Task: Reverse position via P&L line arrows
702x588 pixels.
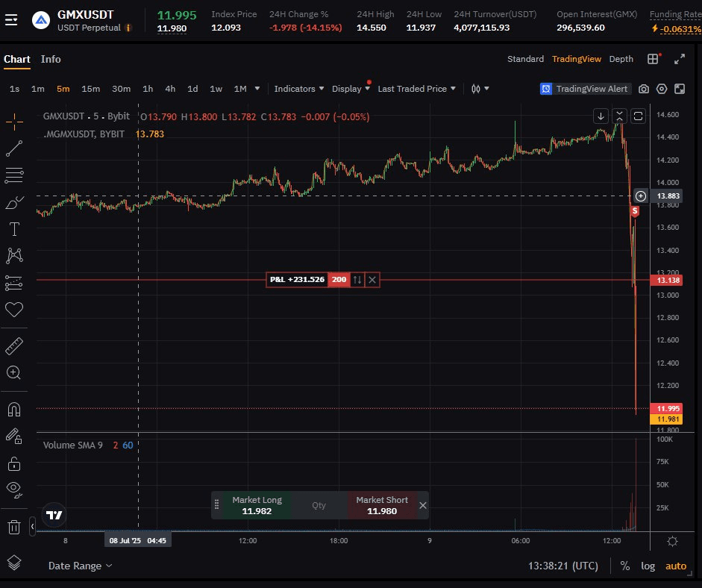Action: click(x=357, y=280)
